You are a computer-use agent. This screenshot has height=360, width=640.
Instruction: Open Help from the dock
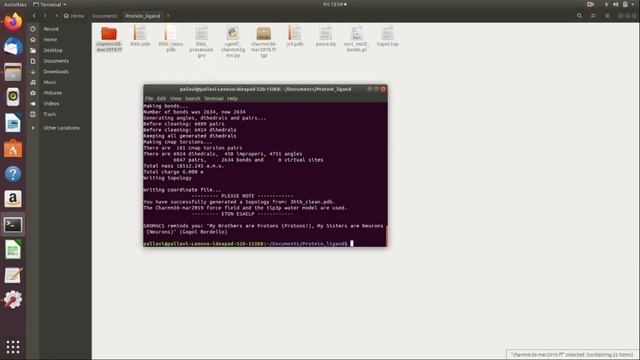pyautogui.click(x=13, y=174)
